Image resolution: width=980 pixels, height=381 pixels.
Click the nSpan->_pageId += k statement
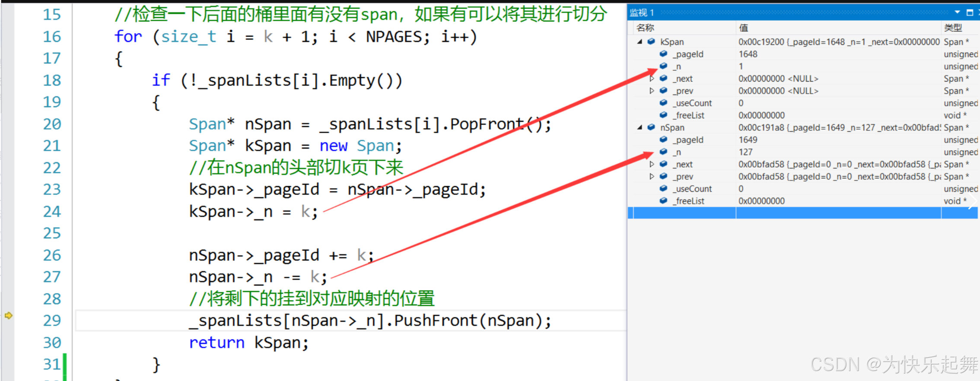[x=281, y=255]
